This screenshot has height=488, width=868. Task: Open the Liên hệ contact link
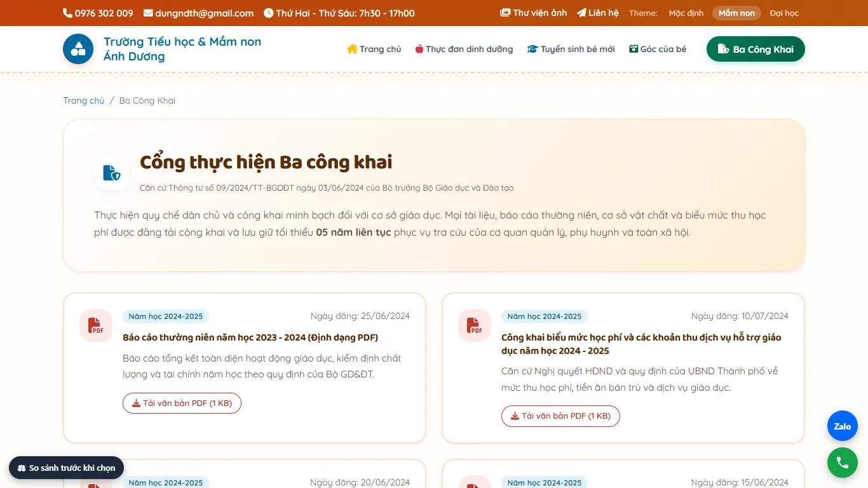pos(598,13)
